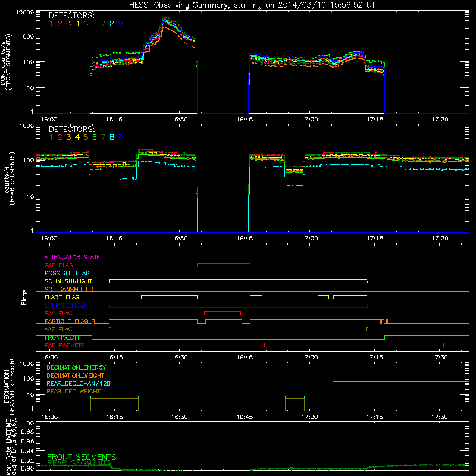Select magenta detector 2 in front segments legend

[x=60, y=24]
